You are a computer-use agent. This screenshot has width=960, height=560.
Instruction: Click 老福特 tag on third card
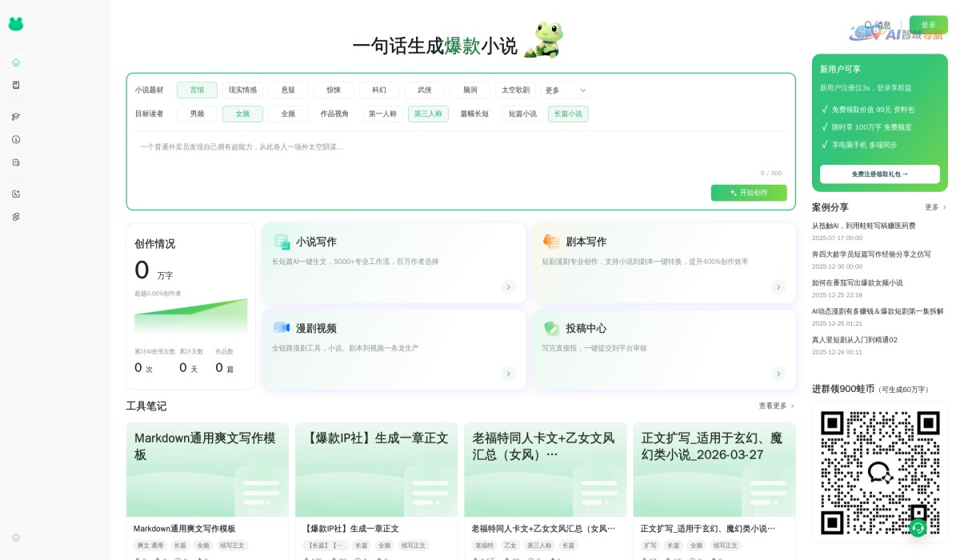point(484,546)
